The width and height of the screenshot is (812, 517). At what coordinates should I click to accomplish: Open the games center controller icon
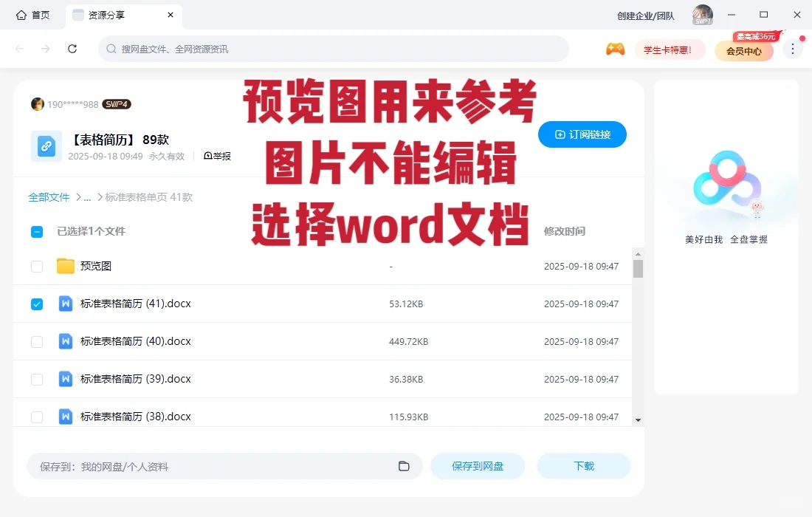point(616,49)
